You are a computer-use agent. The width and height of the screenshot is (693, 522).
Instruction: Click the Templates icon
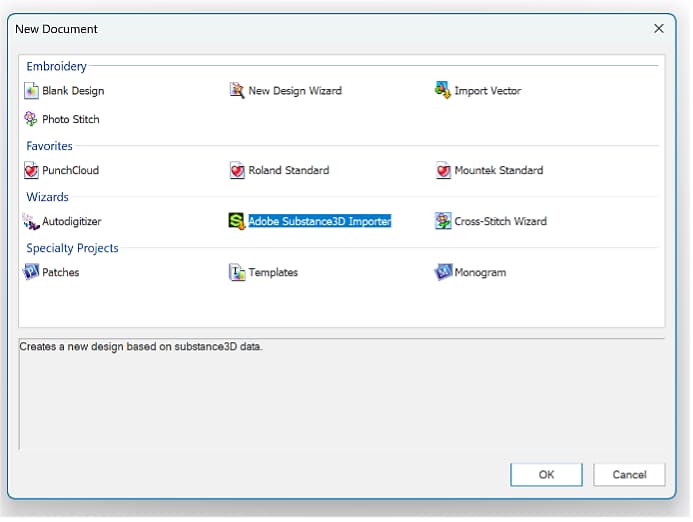pyautogui.click(x=237, y=273)
